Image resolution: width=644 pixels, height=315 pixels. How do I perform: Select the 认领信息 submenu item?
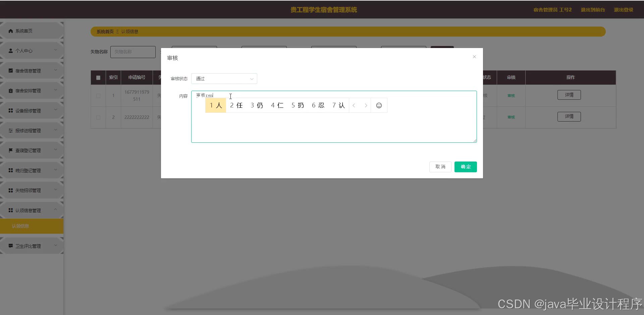[32, 226]
